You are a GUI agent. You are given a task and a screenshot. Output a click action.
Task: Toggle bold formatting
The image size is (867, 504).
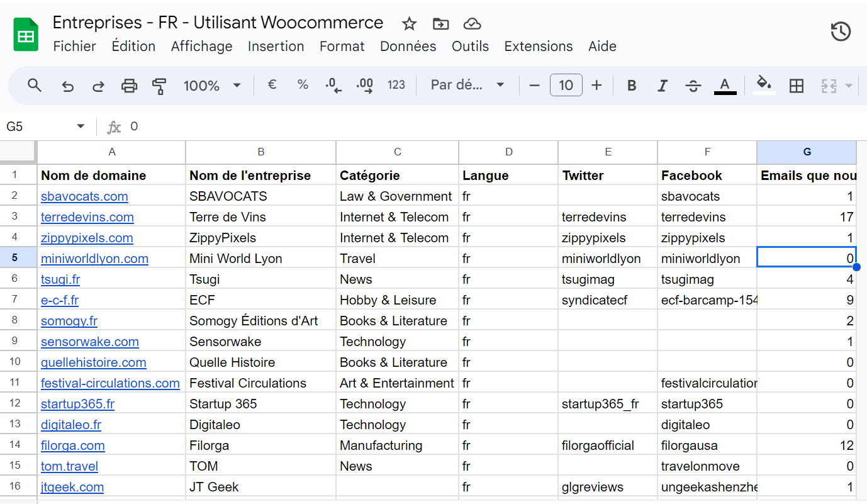(x=632, y=86)
